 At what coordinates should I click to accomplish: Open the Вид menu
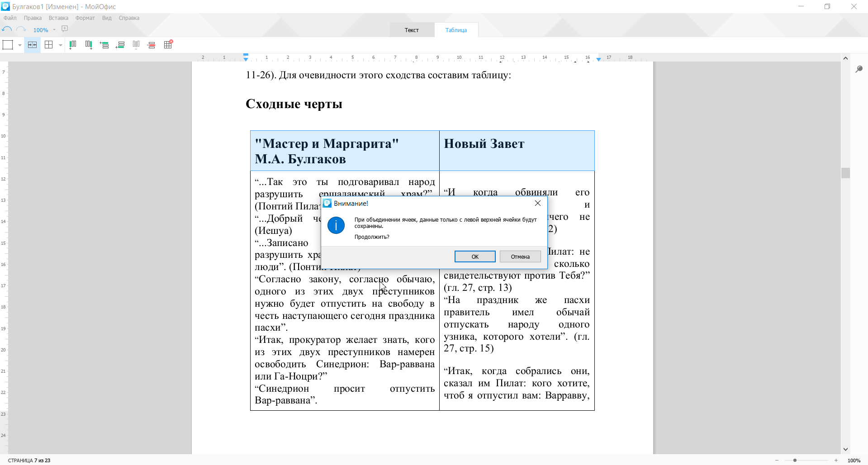(107, 18)
